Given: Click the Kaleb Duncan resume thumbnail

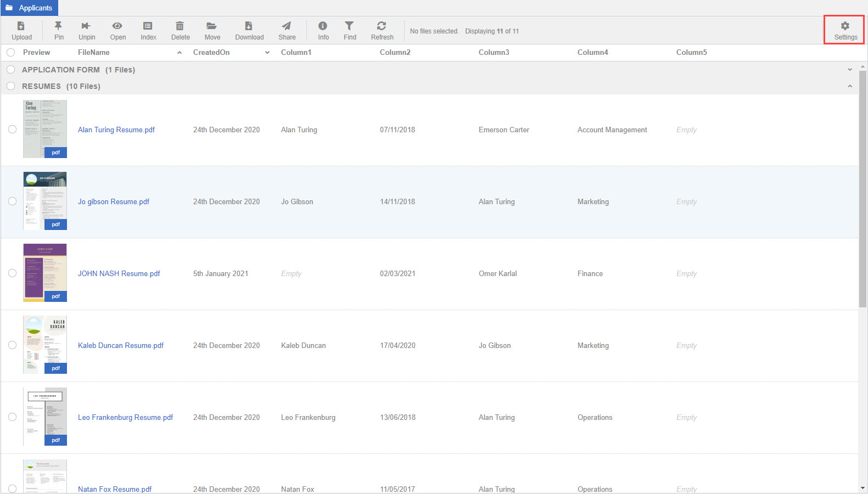Looking at the screenshot, I should (45, 345).
